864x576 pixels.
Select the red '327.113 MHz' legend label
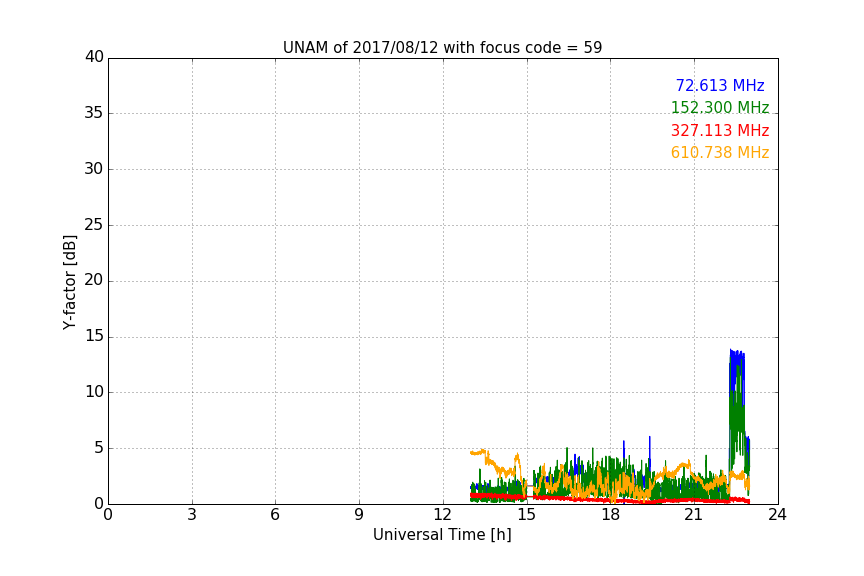720,130
